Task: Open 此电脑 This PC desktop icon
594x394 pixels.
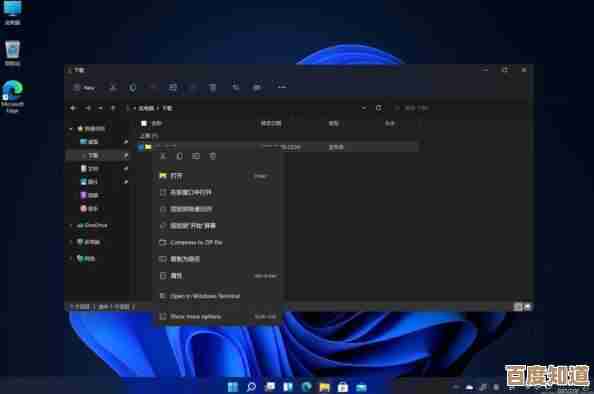Action: coord(13,12)
